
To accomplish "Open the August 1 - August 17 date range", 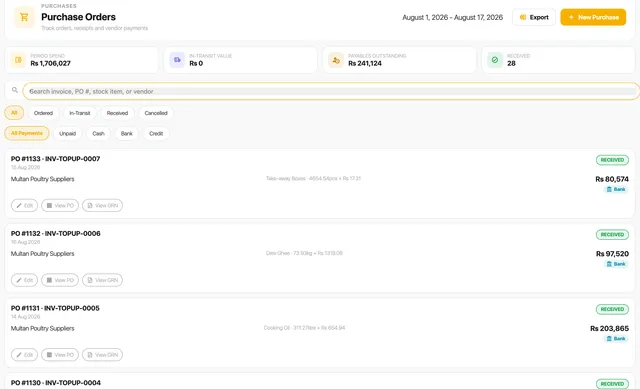I will click(x=452, y=17).
